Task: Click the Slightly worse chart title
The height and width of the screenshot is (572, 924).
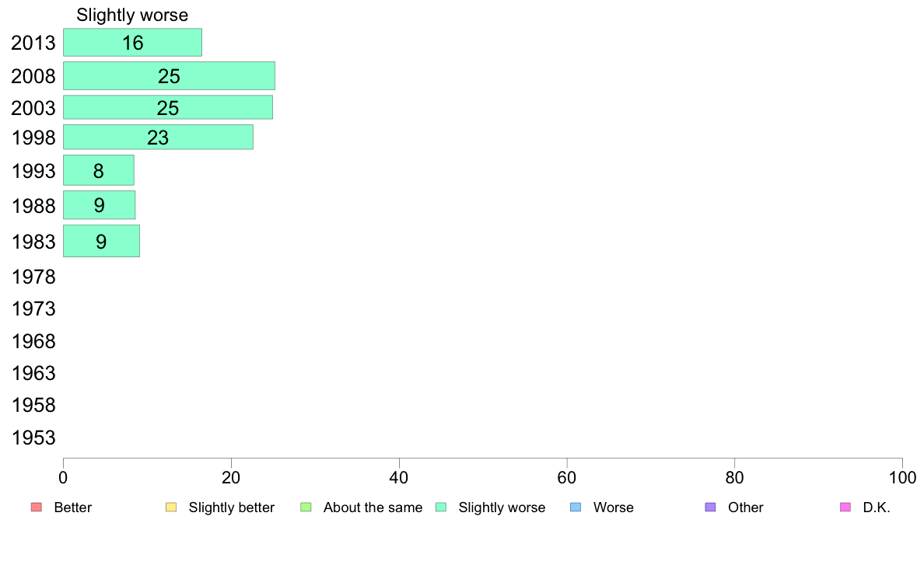Action: pos(132,15)
